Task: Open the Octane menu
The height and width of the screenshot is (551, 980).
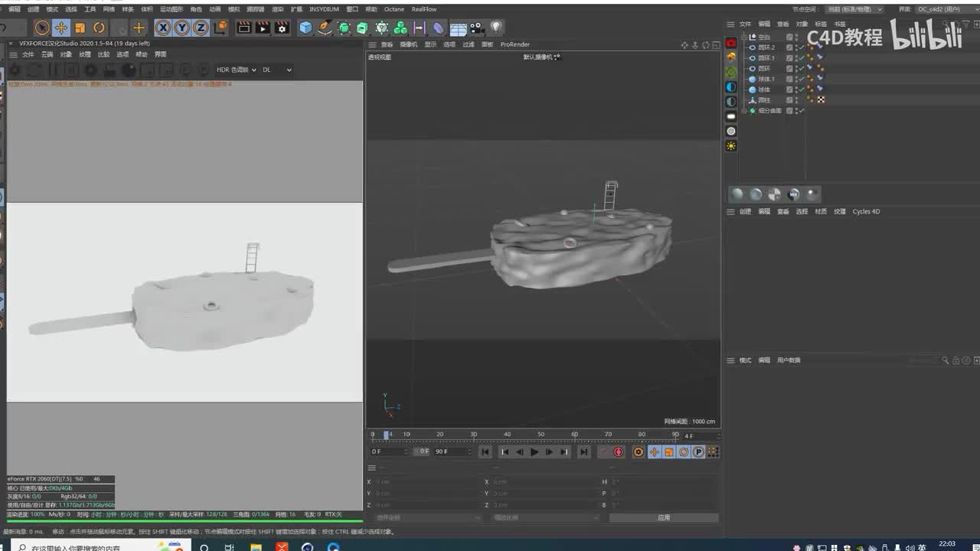Action: pos(394,9)
